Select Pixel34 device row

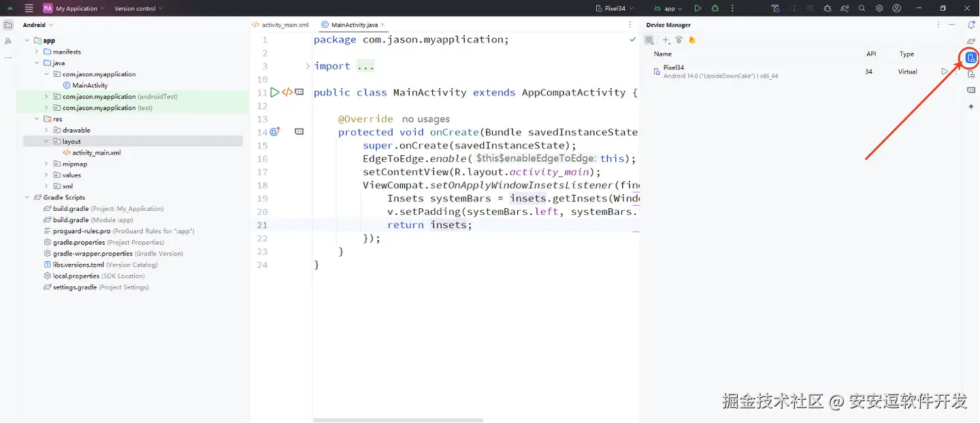coord(800,71)
